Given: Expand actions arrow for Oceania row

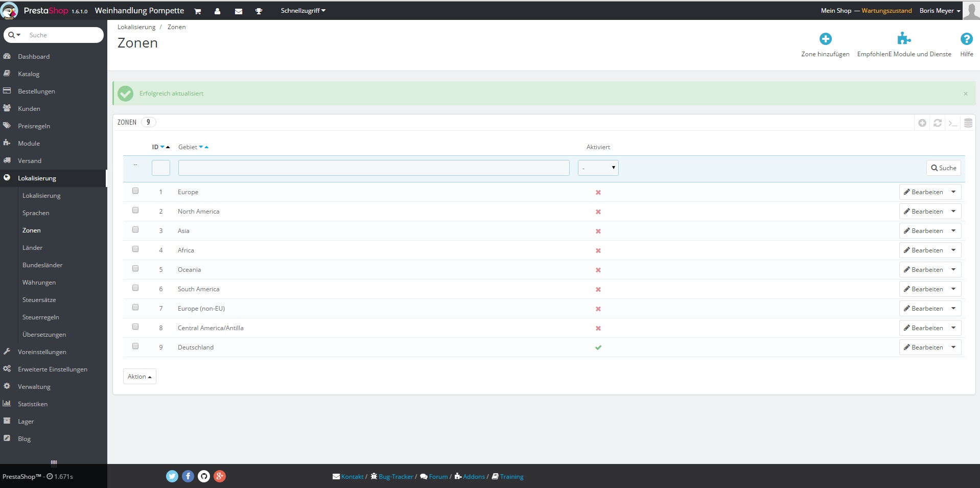Looking at the screenshot, I should 954,270.
